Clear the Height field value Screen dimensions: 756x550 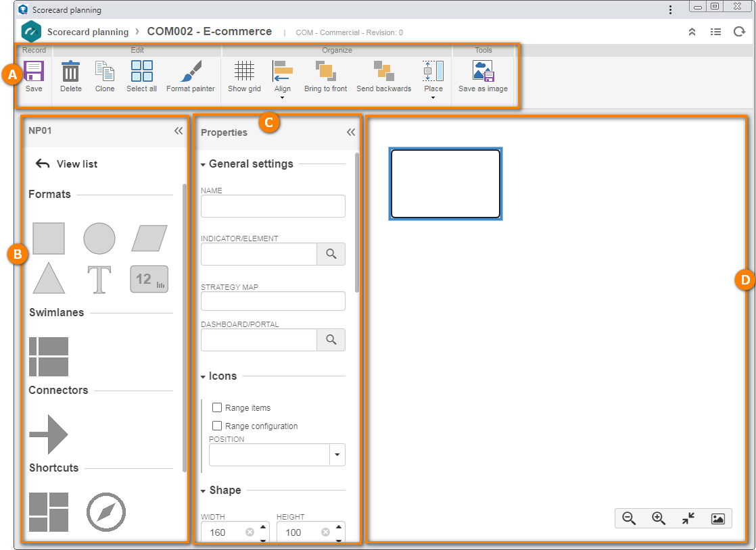coord(325,532)
